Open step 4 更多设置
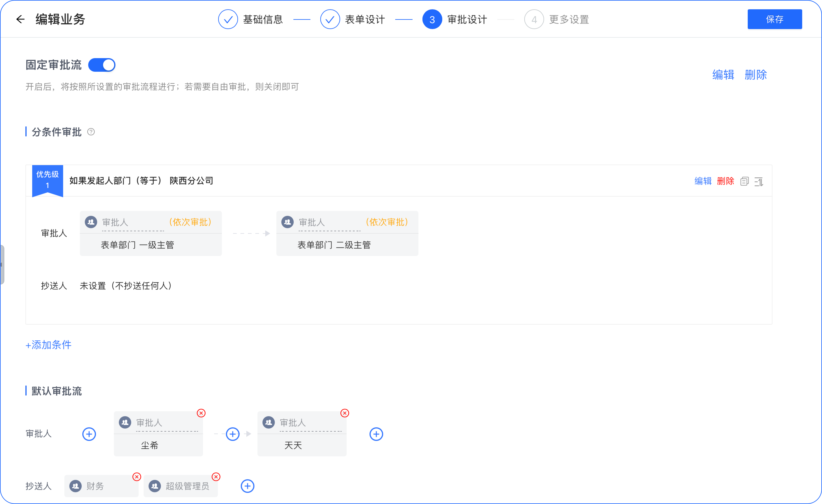This screenshot has height=504, width=822. click(x=556, y=19)
